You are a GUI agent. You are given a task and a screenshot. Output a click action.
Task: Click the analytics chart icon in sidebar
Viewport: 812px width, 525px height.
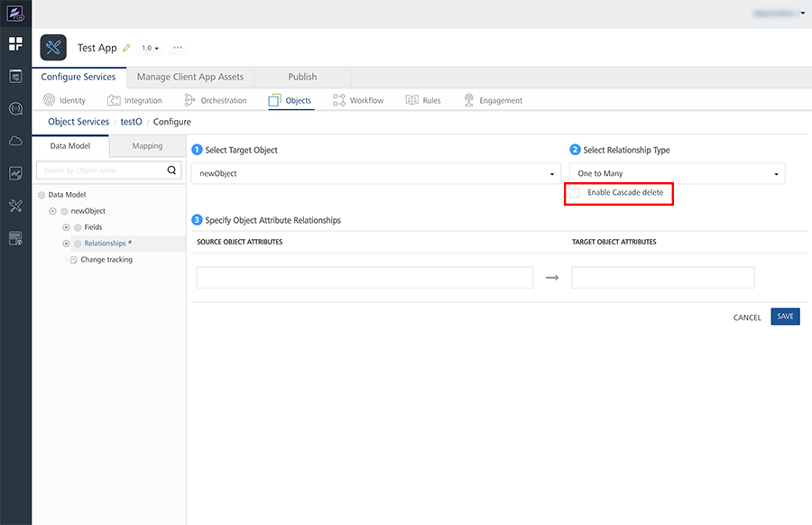click(x=15, y=173)
